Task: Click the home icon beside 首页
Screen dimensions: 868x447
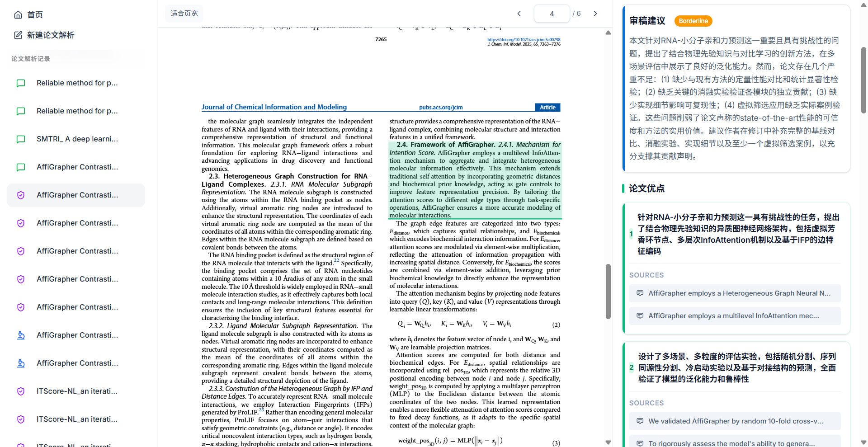Action: (x=18, y=15)
